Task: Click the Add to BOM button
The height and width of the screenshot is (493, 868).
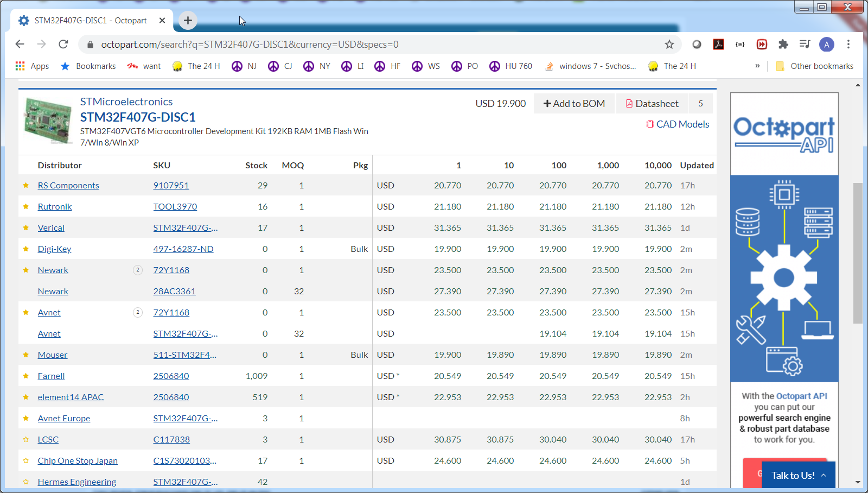Action: click(574, 104)
